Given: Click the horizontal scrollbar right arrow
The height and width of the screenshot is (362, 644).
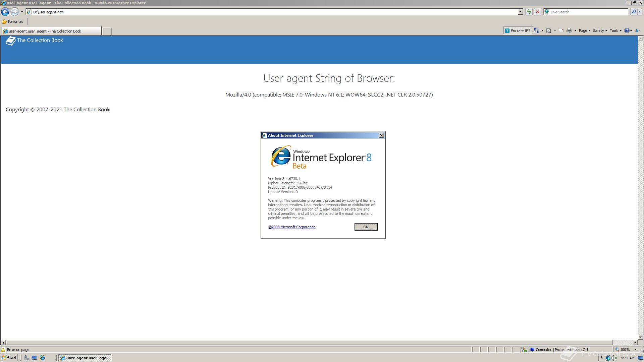Looking at the screenshot, I should coord(635,343).
